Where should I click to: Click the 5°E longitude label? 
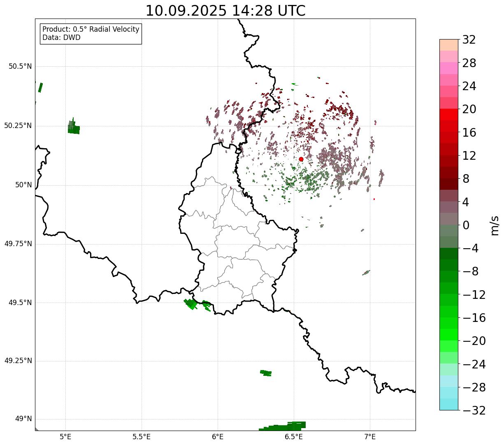coord(65,437)
